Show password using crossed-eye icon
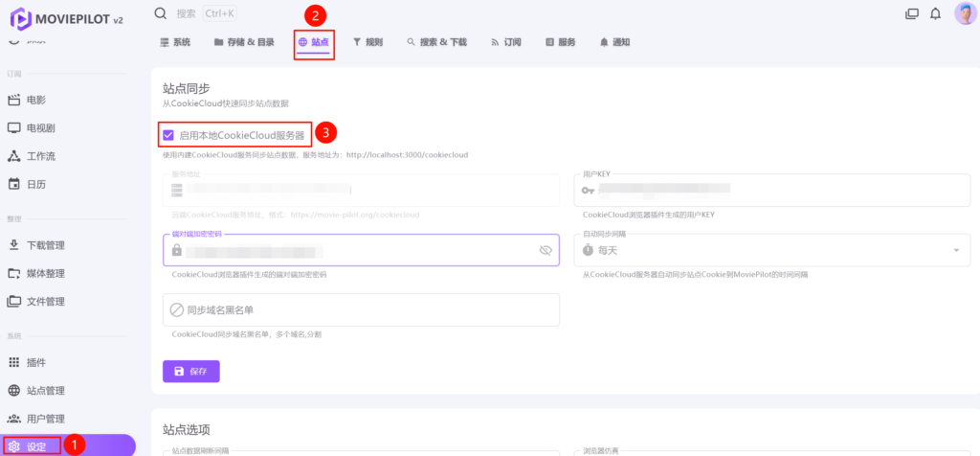 (x=546, y=250)
